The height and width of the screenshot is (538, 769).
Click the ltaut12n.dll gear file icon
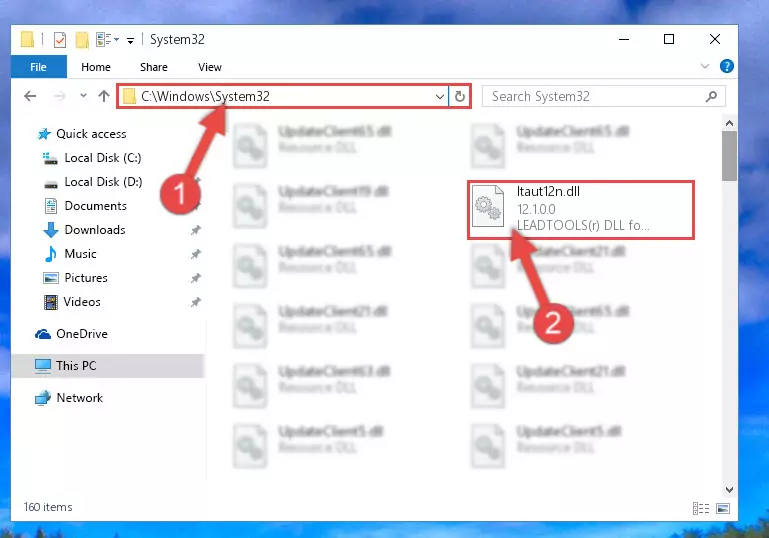tap(487, 206)
